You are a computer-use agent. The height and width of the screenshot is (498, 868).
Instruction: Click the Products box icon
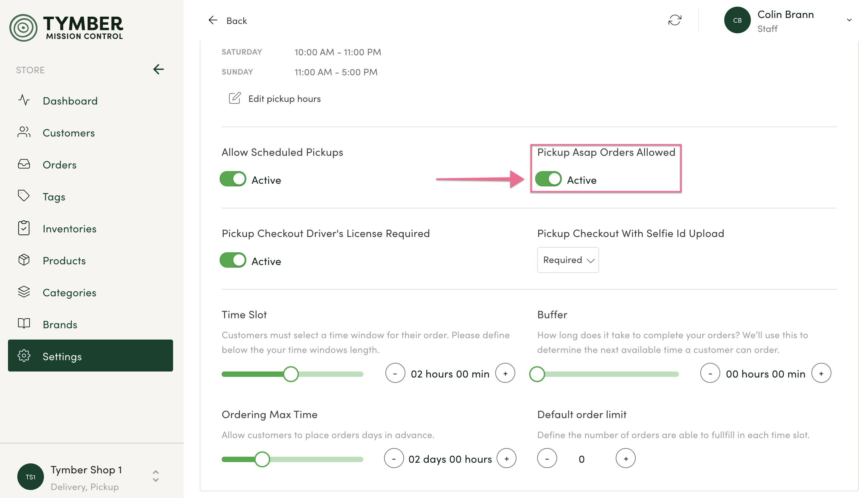[24, 260]
